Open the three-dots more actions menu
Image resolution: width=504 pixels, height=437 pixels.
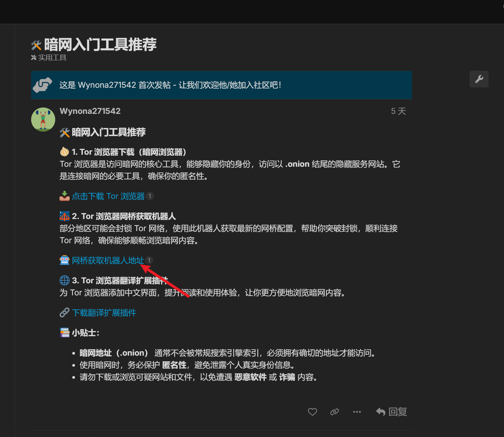point(357,412)
